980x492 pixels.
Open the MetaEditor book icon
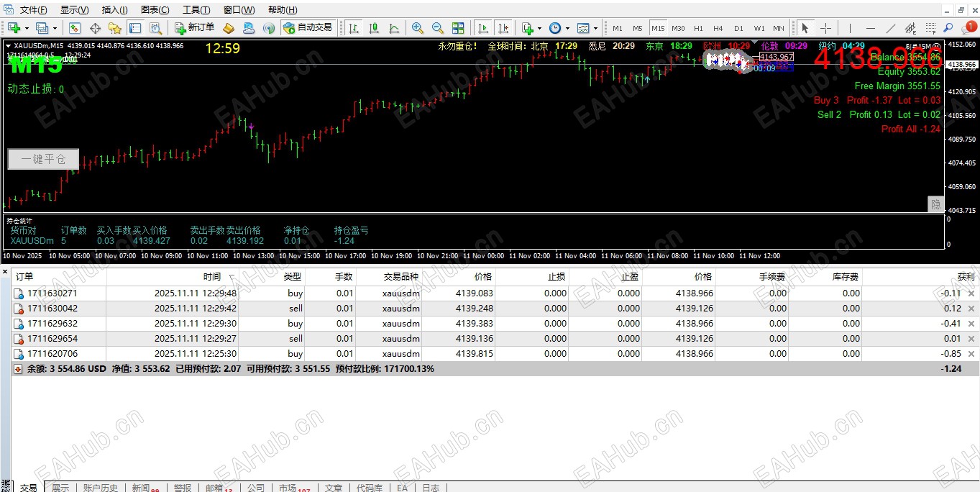pyautogui.click(x=229, y=28)
